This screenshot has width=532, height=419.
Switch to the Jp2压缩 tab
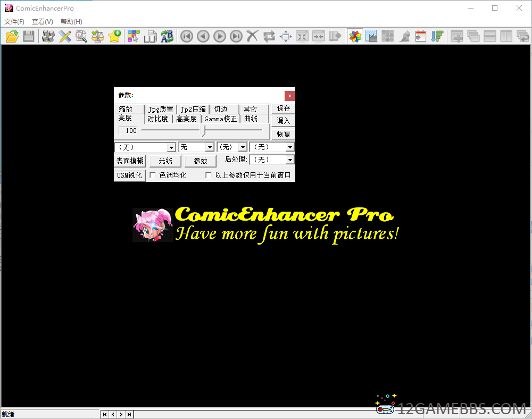[193, 109]
